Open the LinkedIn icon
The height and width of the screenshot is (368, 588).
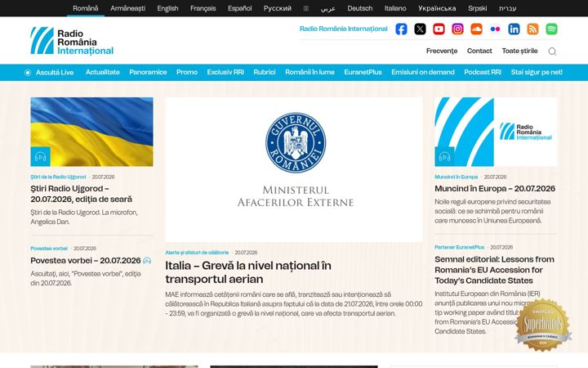pos(514,29)
